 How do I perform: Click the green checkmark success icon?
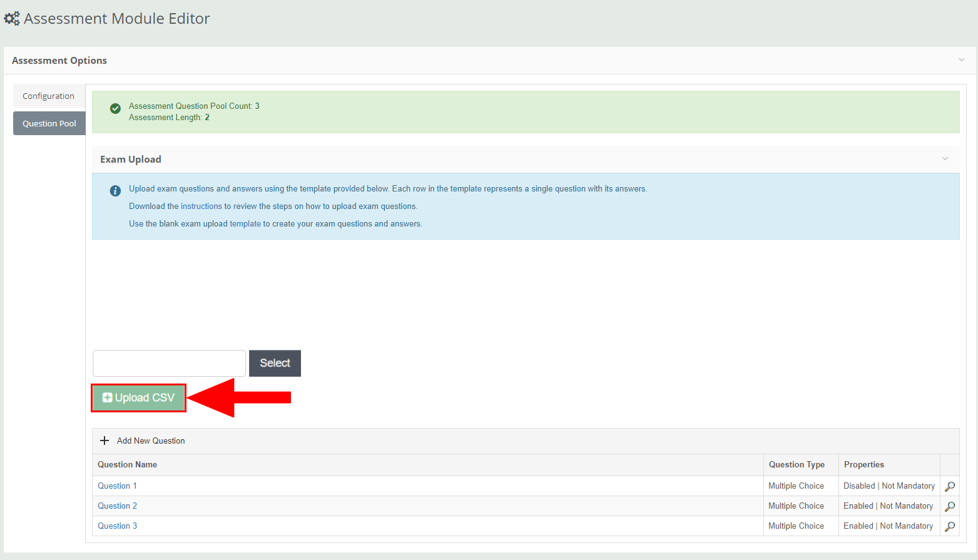115,108
